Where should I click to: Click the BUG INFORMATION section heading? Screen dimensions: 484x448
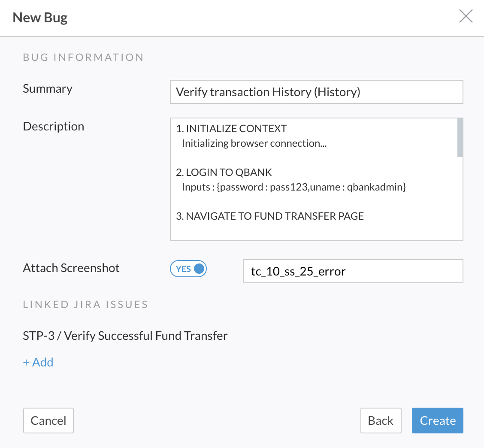(x=83, y=58)
